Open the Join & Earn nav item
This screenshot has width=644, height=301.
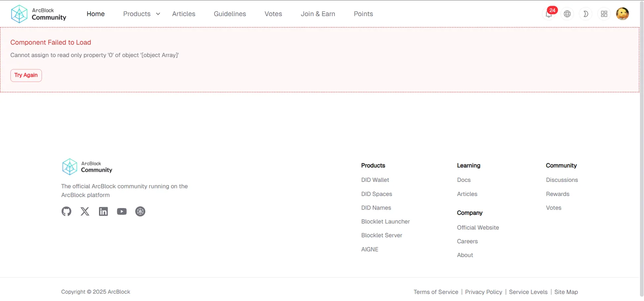point(318,14)
